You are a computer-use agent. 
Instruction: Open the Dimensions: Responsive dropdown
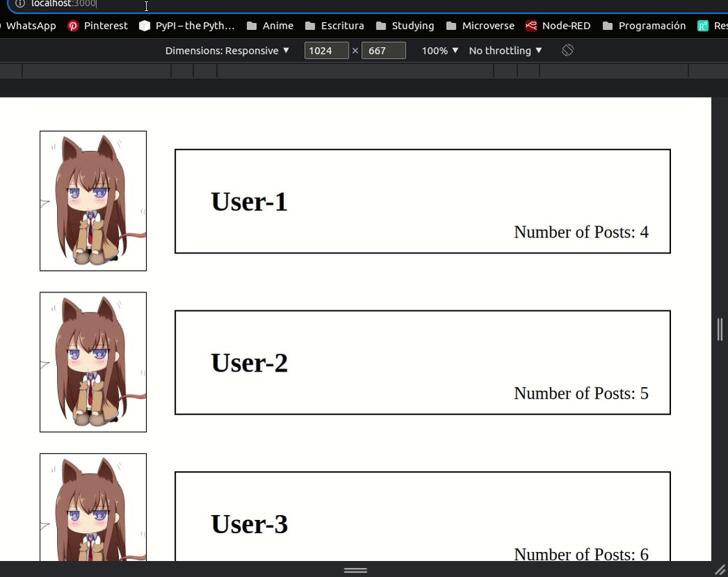227,51
